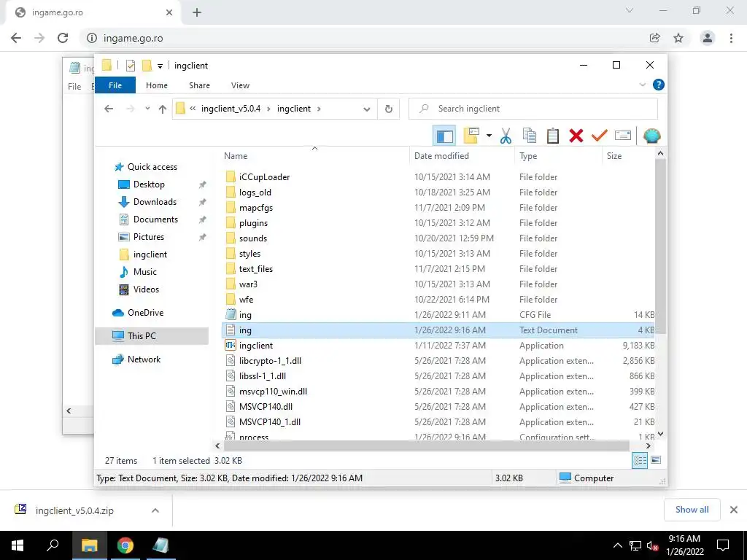
Task: Open recent locations dropdown in Explorer
Action: (x=147, y=109)
